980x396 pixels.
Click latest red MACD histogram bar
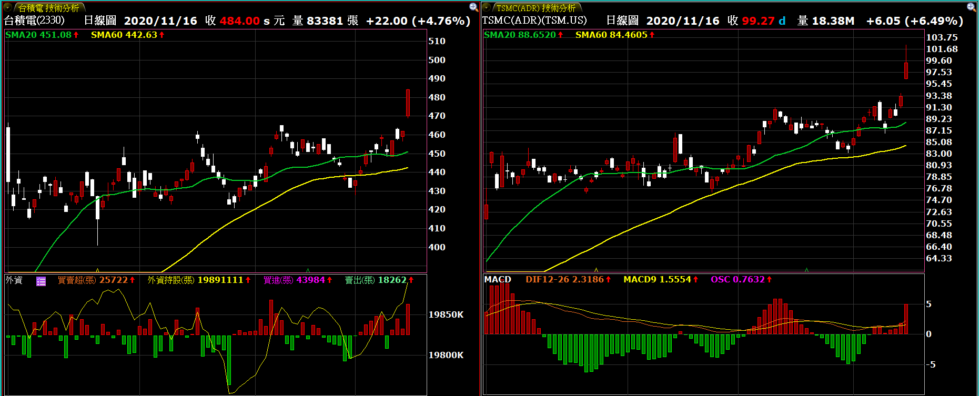[906, 319]
